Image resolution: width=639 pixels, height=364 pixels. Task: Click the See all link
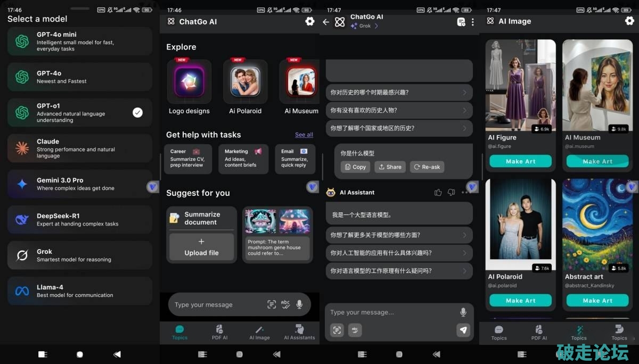304,135
